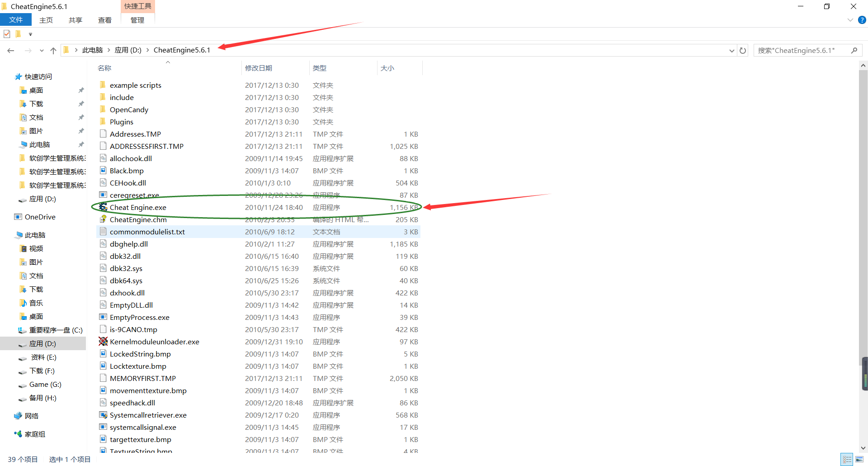This screenshot has width=868, height=466.
Task: Click the LockedString.bmp file icon
Action: [103, 354]
